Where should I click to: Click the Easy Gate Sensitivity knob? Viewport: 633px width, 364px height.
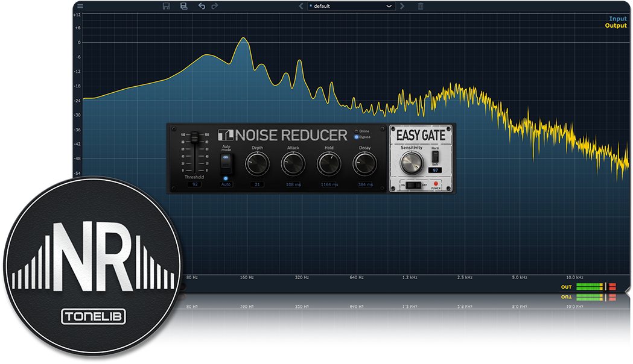point(412,161)
